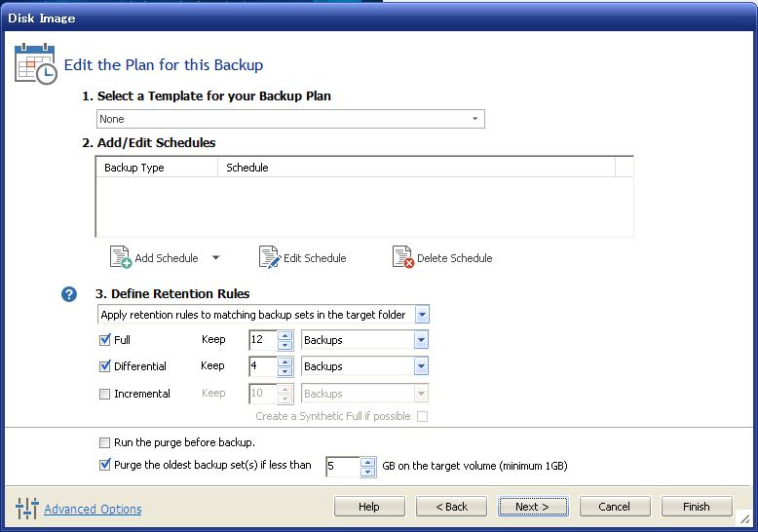758x532 pixels.
Task: Click the Full keep value field
Action: [x=263, y=340]
